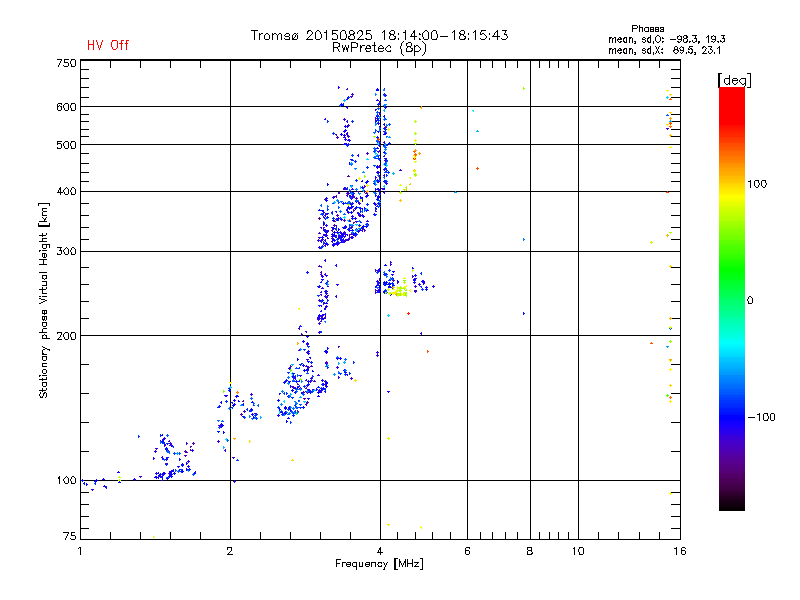The width and height of the screenshot is (800, 600).
Task: Click the frequency axis tick label '16'
Action: [680, 551]
